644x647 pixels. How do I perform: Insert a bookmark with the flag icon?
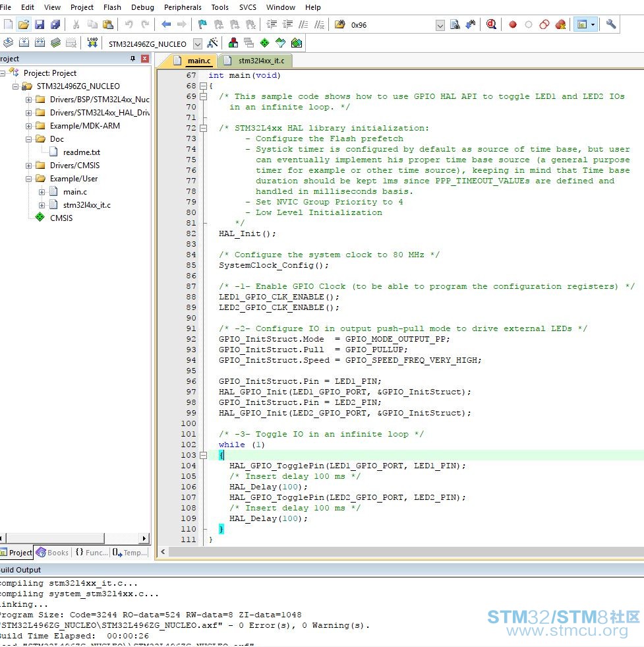pos(202,24)
